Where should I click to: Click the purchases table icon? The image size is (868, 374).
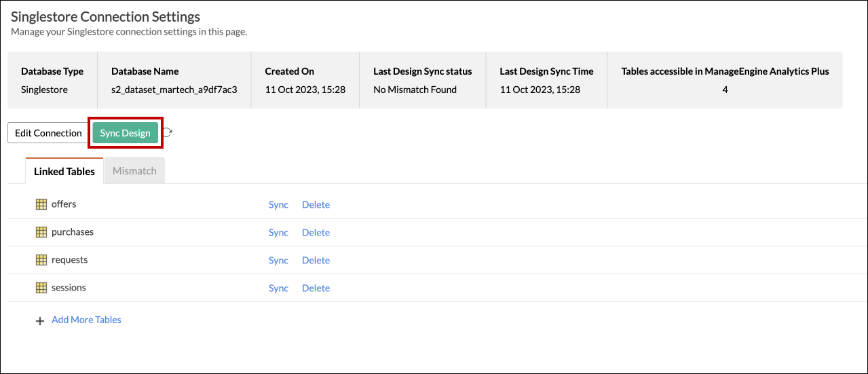point(41,232)
